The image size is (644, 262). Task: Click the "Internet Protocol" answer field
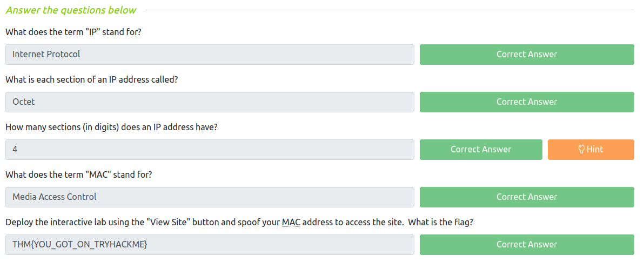(x=210, y=55)
